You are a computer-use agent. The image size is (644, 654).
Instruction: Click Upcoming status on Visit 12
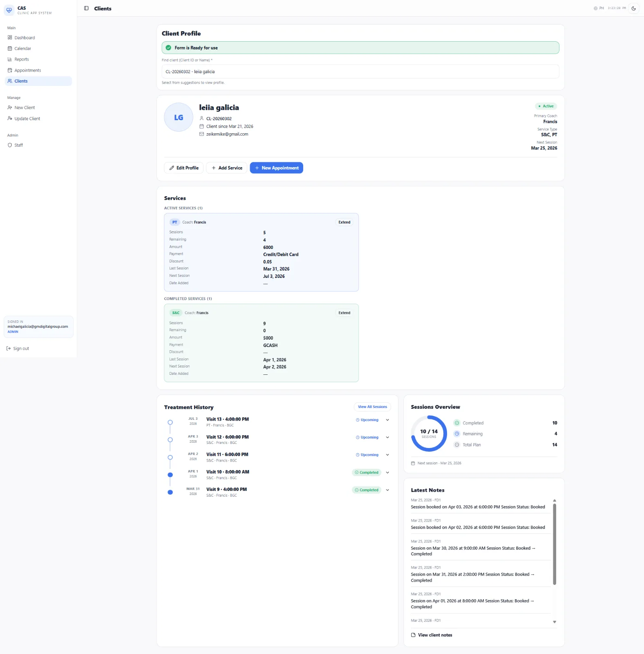tap(367, 437)
